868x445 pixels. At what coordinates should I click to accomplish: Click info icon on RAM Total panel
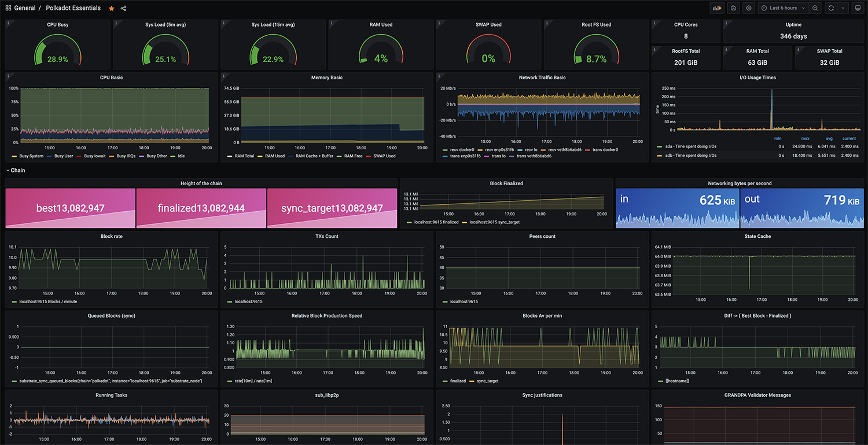726,49
